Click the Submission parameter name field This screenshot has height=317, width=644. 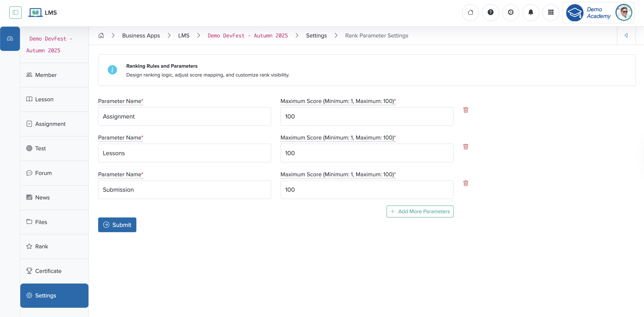point(184,190)
